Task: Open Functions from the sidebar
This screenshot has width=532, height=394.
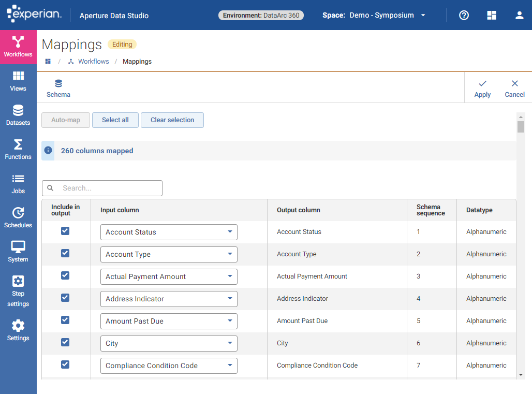Action: [18, 150]
